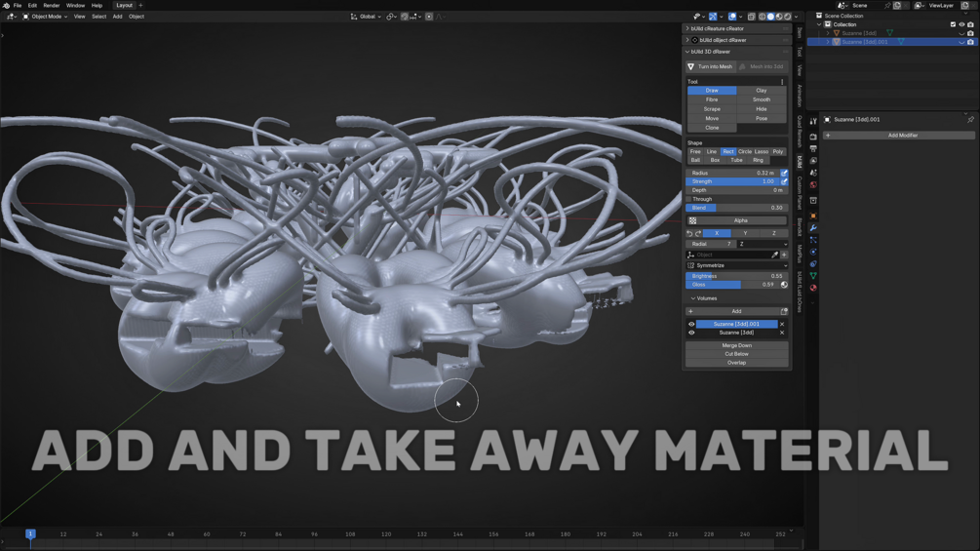Collapse Collection in outliner tree
980x551 pixels.
click(819, 24)
